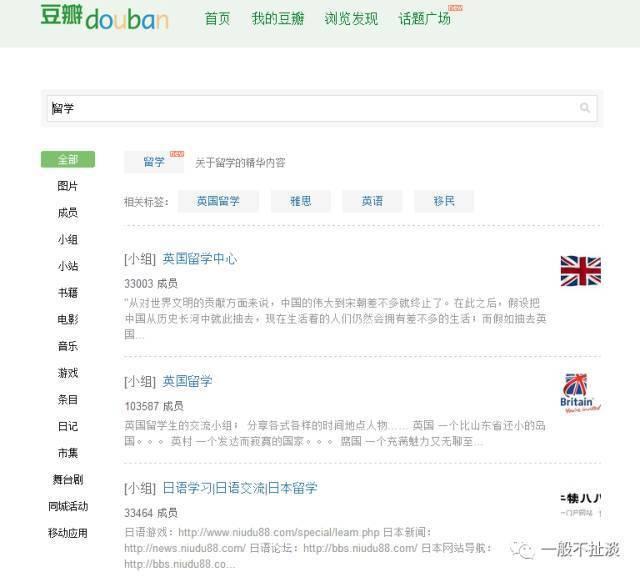This screenshot has width=640, height=577.
Task: Filter results by 市集
Action: (x=68, y=453)
